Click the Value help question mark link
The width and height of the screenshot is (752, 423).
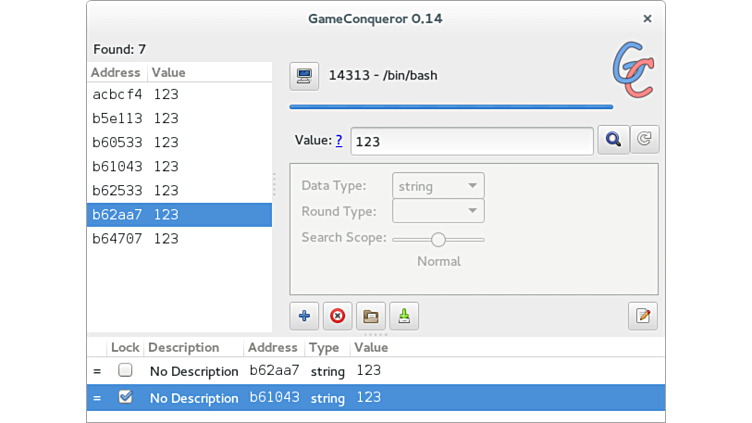click(339, 141)
